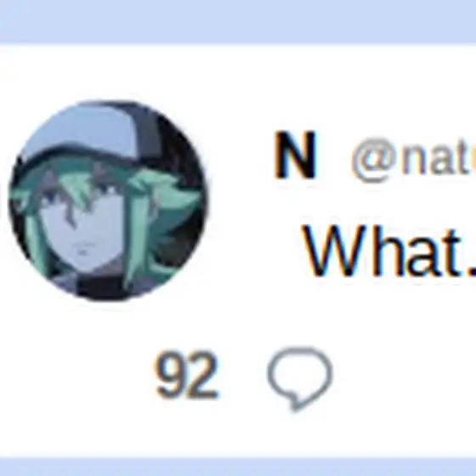Select the circular profile picture with cap
The width and height of the screenshot is (476, 476).
pyautogui.click(x=109, y=201)
